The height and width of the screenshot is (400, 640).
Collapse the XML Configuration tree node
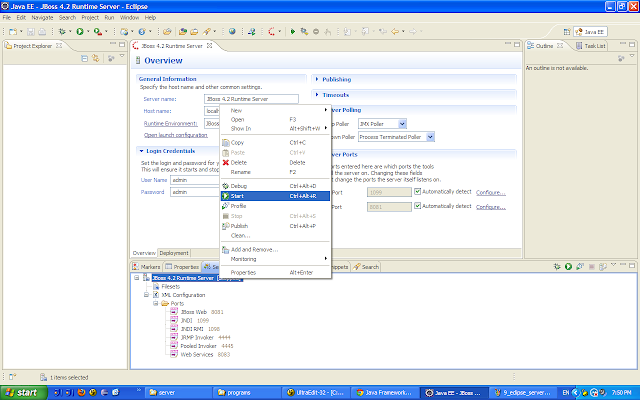[x=146, y=295]
